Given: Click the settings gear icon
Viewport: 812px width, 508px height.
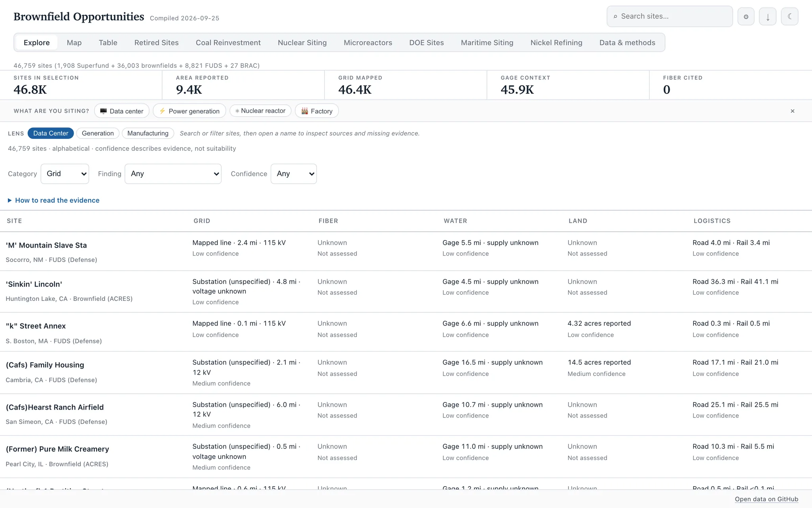Looking at the screenshot, I should click(746, 17).
